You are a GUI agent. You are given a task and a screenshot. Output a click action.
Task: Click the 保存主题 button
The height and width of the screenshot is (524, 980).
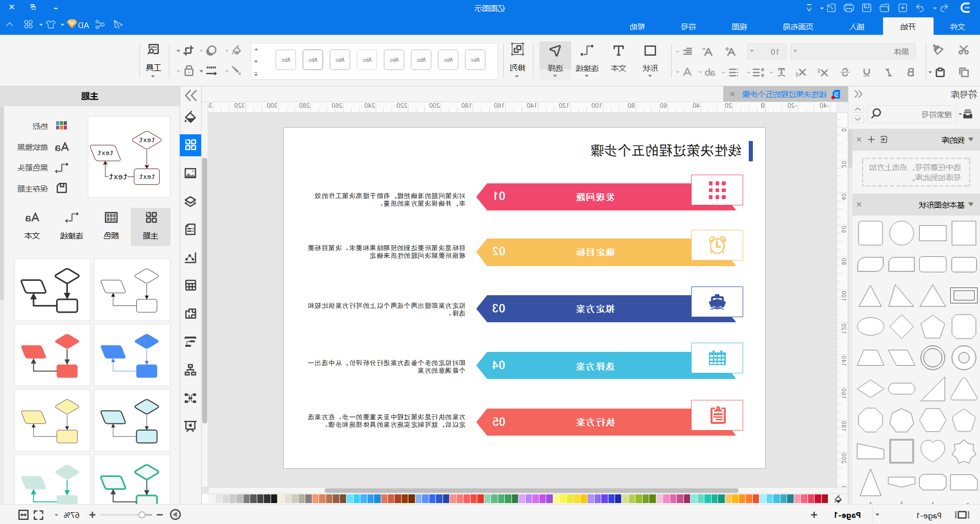point(42,188)
